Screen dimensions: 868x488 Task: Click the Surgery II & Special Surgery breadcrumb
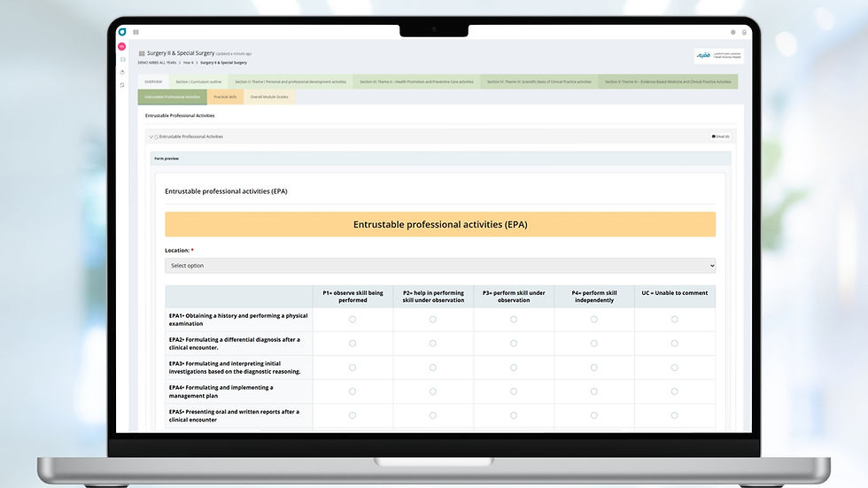tap(223, 63)
